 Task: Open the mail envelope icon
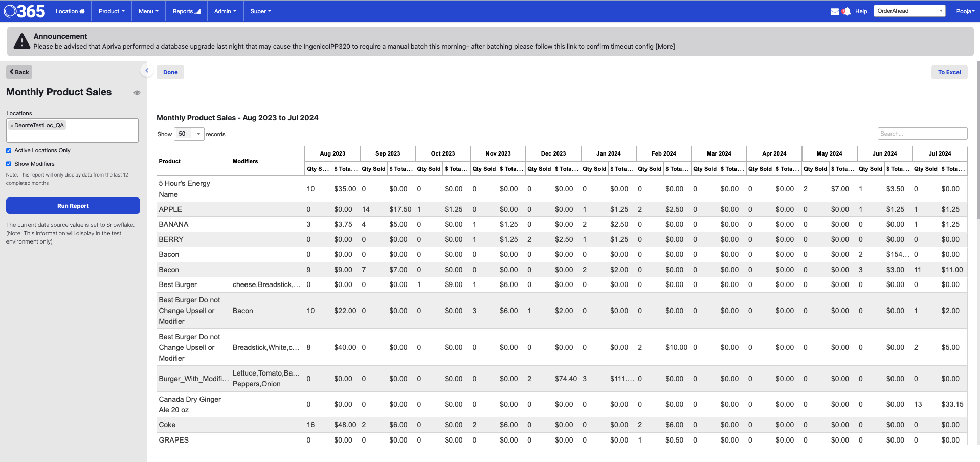tap(834, 11)
